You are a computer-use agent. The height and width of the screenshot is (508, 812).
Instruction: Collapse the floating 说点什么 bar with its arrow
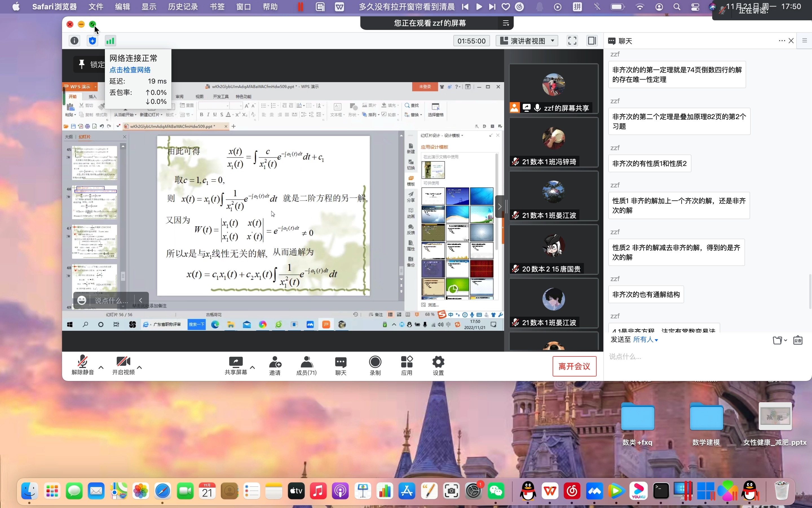pyautogui.click(x=141, y=300)
